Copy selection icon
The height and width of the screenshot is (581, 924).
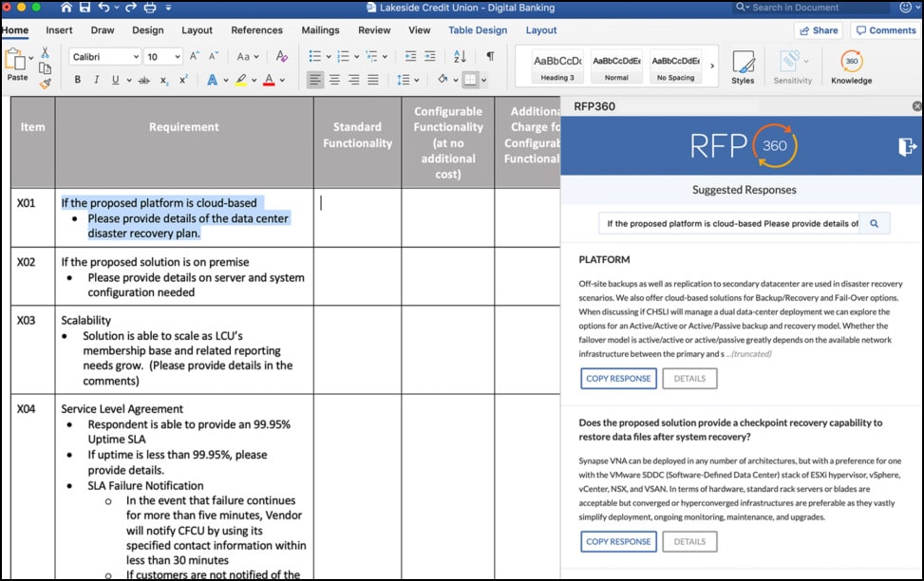pyautogui.click(x=45, y=68)
